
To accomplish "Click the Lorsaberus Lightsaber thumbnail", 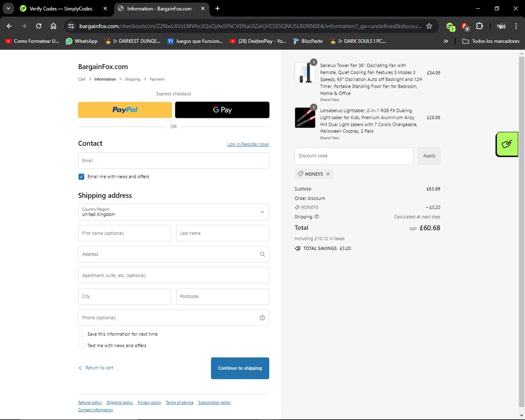I will (x=305, y=118).
